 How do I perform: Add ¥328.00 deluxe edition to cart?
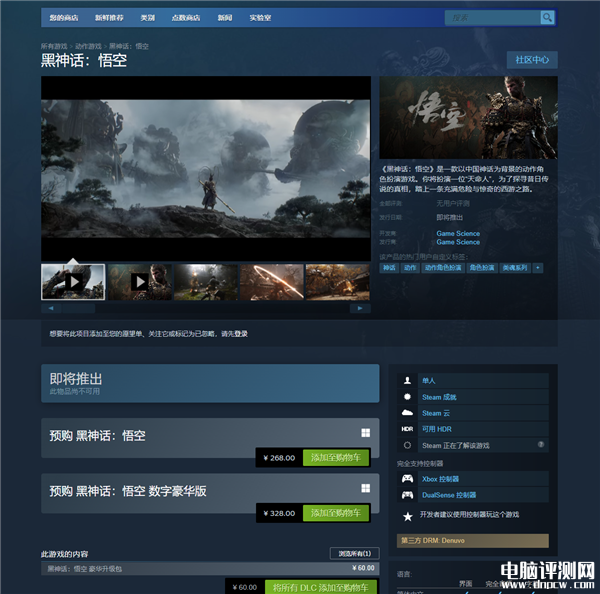pos(336,513)
